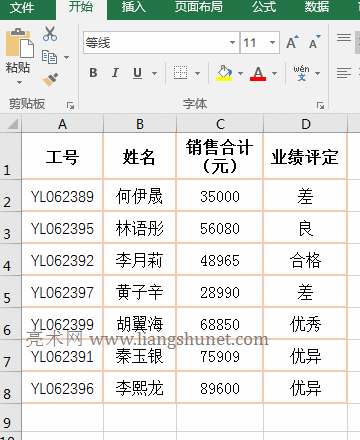Switch to the 页面布局 tab
The width and height of the screenshot is (360, 440).
199,7
